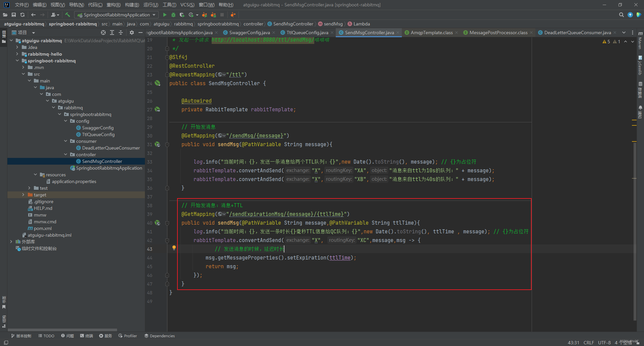
Task: Close the SendMsgController.java tab
Action: tap(398, 33)
